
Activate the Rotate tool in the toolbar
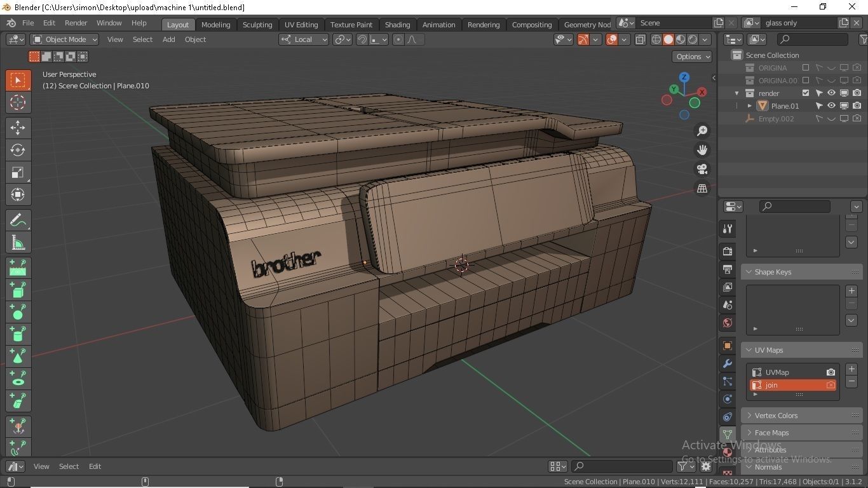click(x=18, y=150)
